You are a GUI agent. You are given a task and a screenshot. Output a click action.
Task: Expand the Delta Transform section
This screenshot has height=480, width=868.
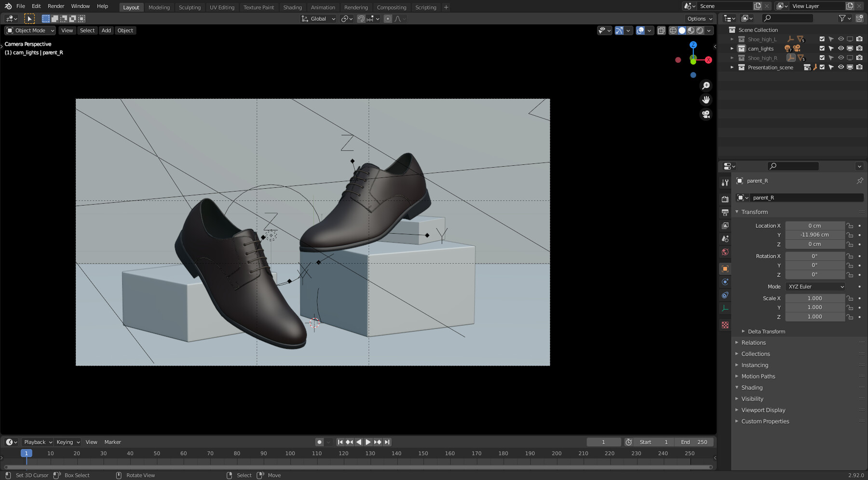coord(765,331)
